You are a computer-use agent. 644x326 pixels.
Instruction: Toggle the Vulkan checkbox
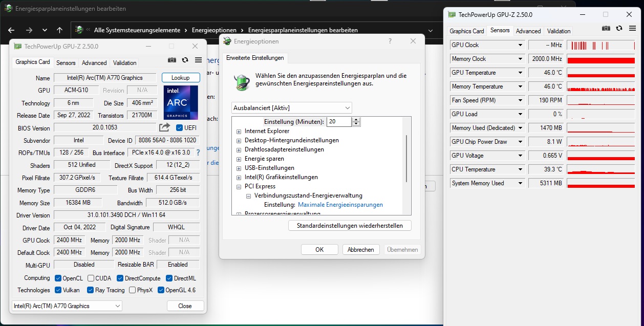coord(58,290)
